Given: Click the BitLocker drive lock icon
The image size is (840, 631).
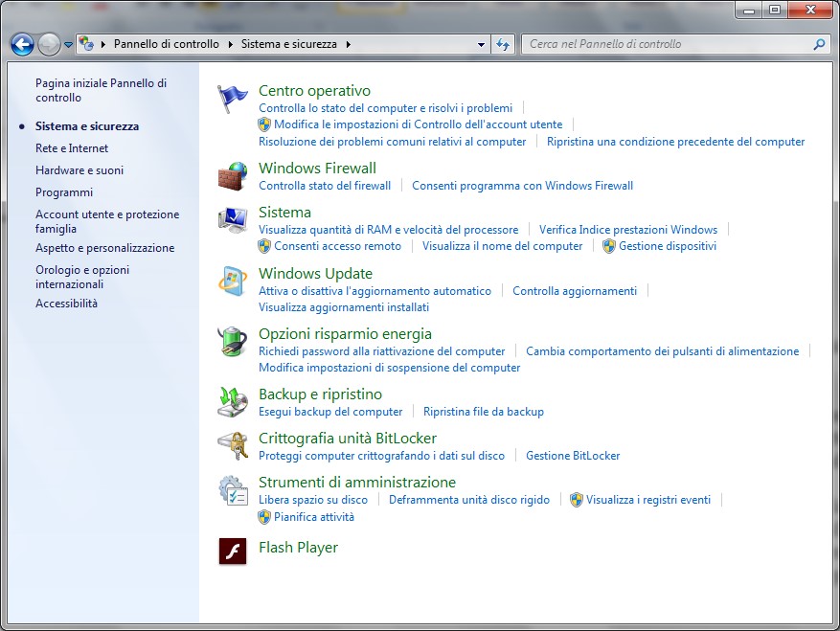Looking at the screenshot, I should (x=233, y=445).
